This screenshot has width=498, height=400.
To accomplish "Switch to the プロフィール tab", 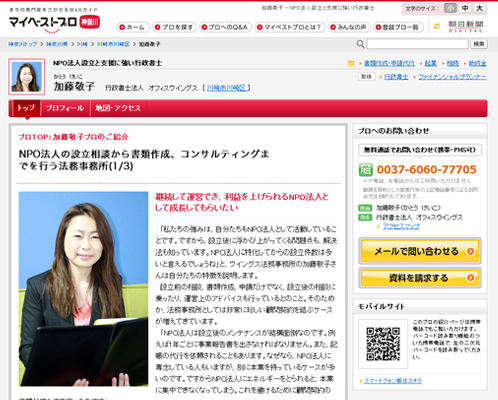I will click(65, 108).
